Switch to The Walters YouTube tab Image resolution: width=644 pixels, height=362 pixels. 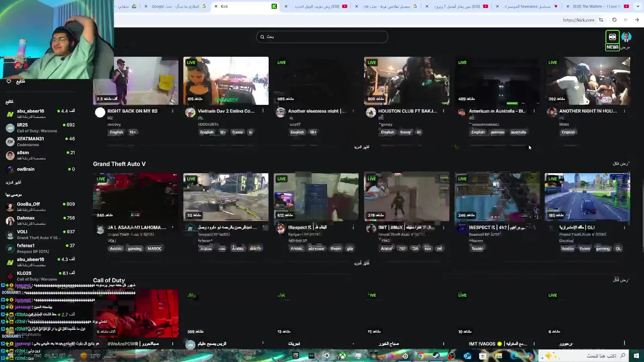(x=597, y=7)
